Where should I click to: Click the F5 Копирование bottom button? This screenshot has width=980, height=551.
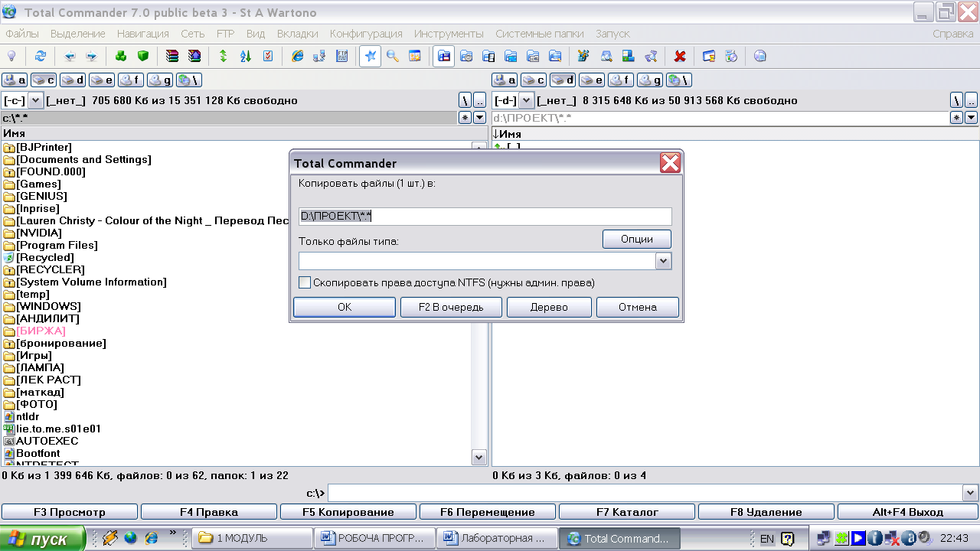[x=348, y=512]
